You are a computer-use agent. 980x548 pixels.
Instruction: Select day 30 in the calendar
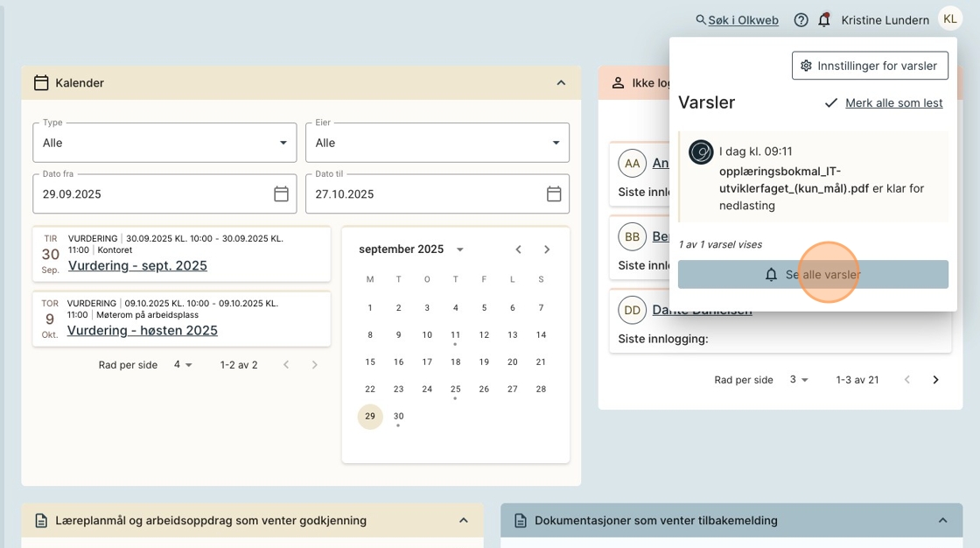(x=398, y=417)
